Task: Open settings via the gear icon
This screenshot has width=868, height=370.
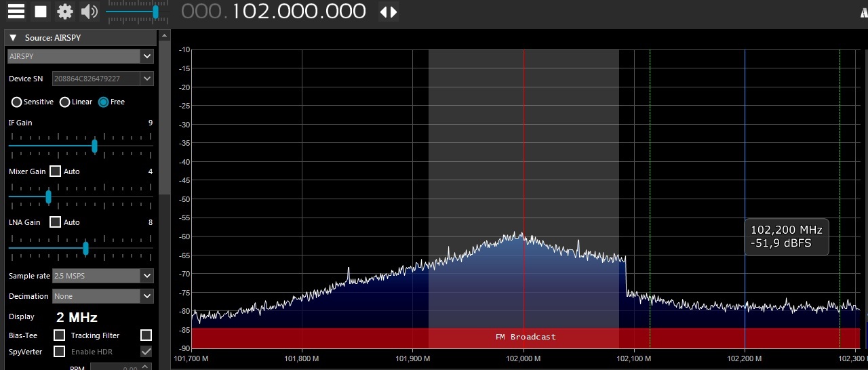Action: click(x=65, y=12)
